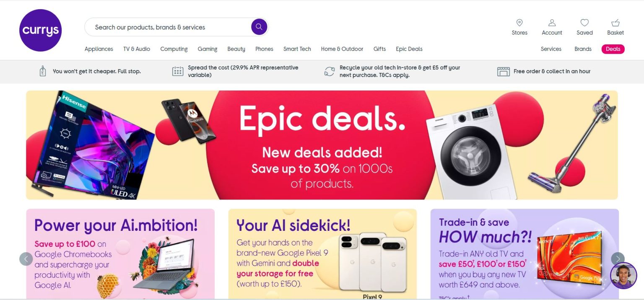Open the Account person icon
Image resolution: width=644 pixels, height=300 pixels.
552,23
